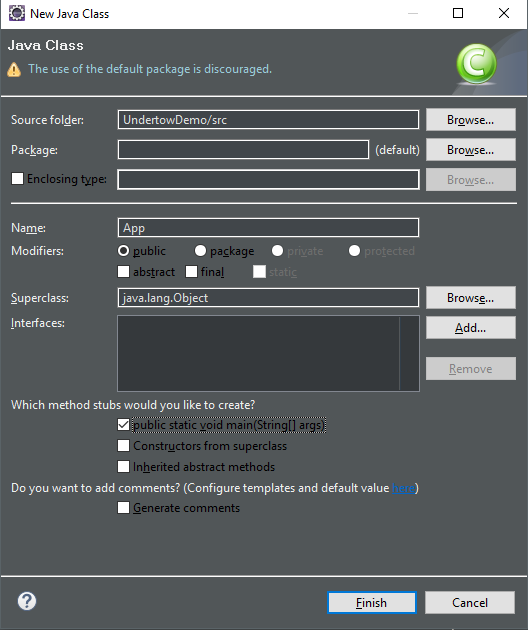Click the green class C icon
The image size is (528, 630).
(476, 64)
